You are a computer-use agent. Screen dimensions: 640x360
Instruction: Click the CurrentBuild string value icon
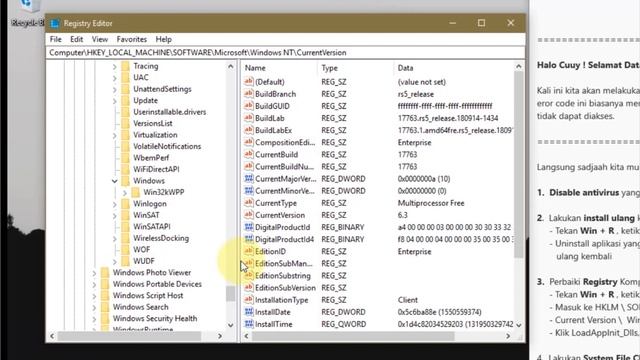click(249, 154)
